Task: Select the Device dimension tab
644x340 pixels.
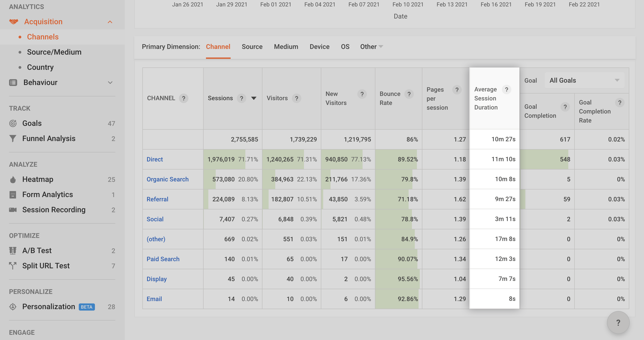Action: click(319, 47)
